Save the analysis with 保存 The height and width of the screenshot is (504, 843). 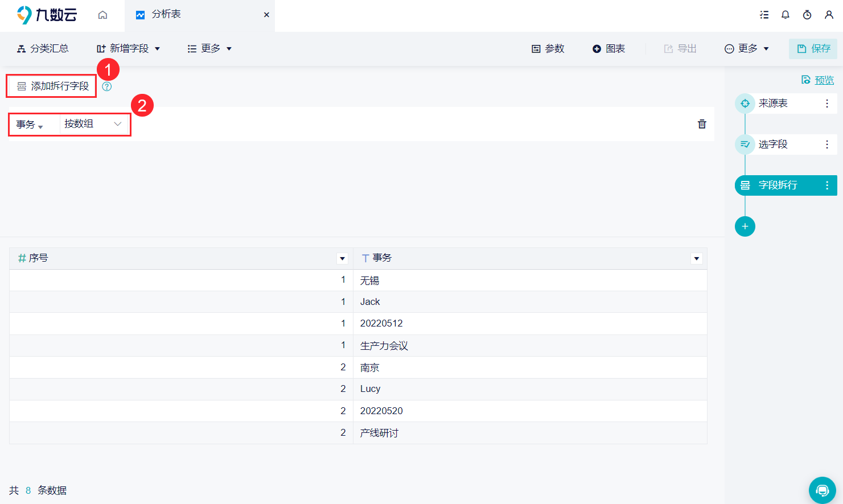813,49
